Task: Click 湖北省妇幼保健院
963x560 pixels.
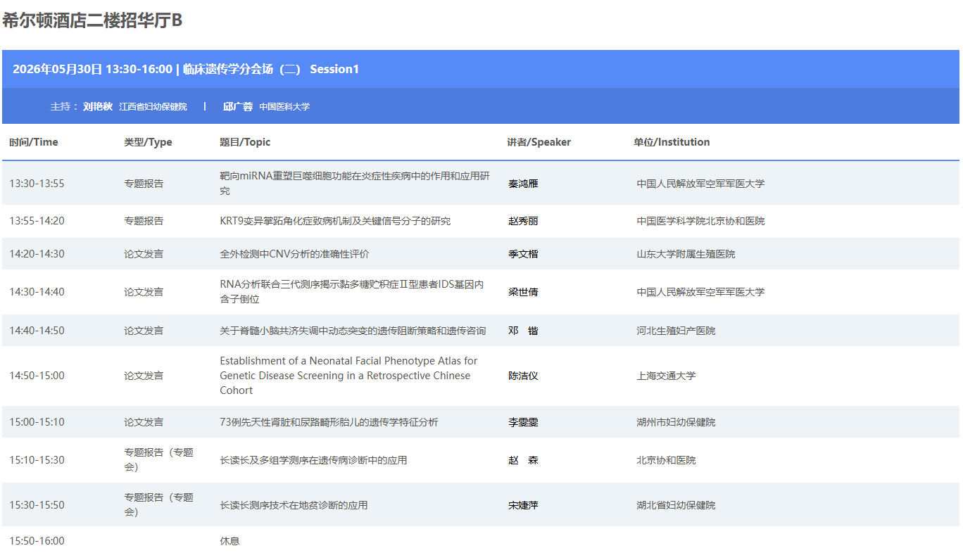Action: (x=676, y=505)
